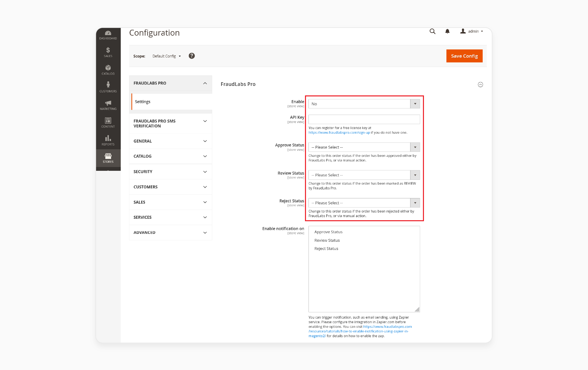
Task: Select Review Status in notification list
Action: 327,240
